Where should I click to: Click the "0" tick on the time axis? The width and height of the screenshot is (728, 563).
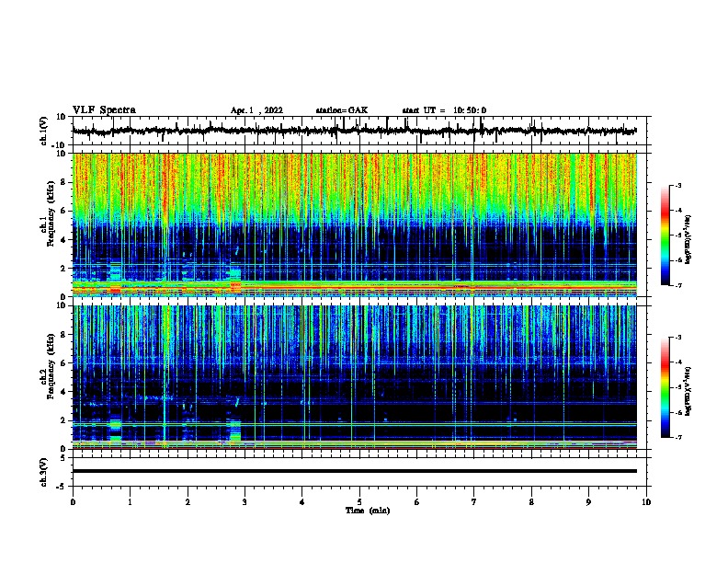(x=73, y=502)
